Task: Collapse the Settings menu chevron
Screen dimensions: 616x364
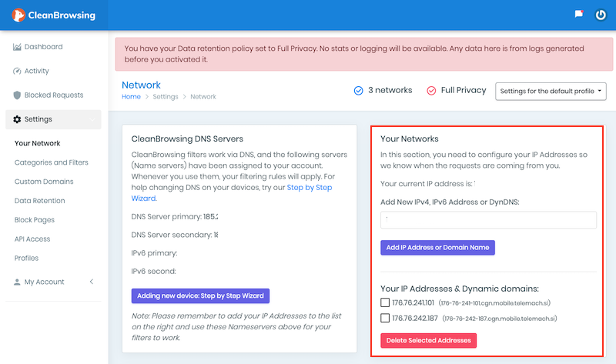Action: point(92,119)
